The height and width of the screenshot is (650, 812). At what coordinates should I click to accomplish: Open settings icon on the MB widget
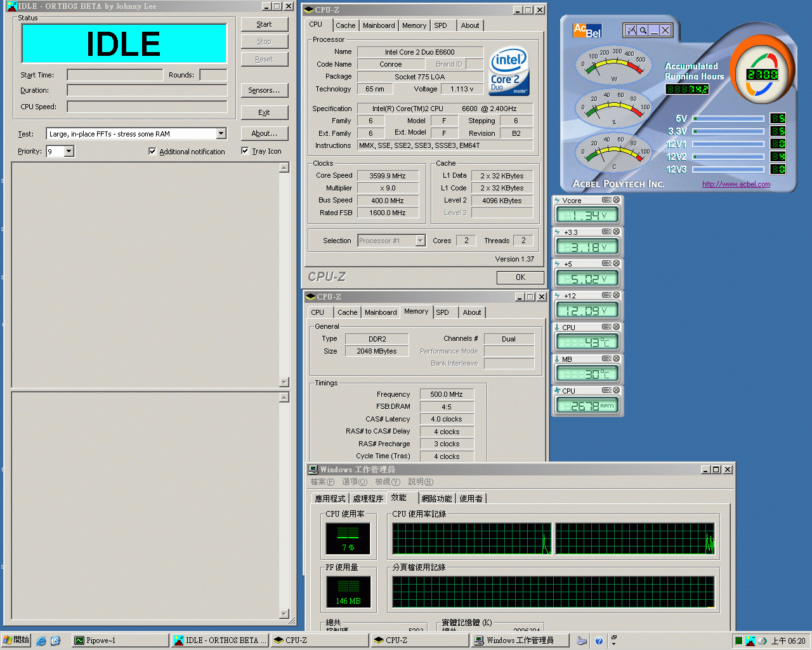[606, 359]
